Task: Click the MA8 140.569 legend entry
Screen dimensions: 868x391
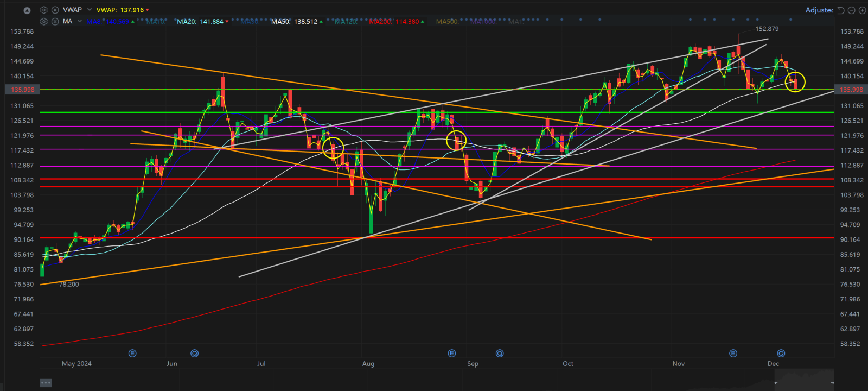Action: click(111, 22)
